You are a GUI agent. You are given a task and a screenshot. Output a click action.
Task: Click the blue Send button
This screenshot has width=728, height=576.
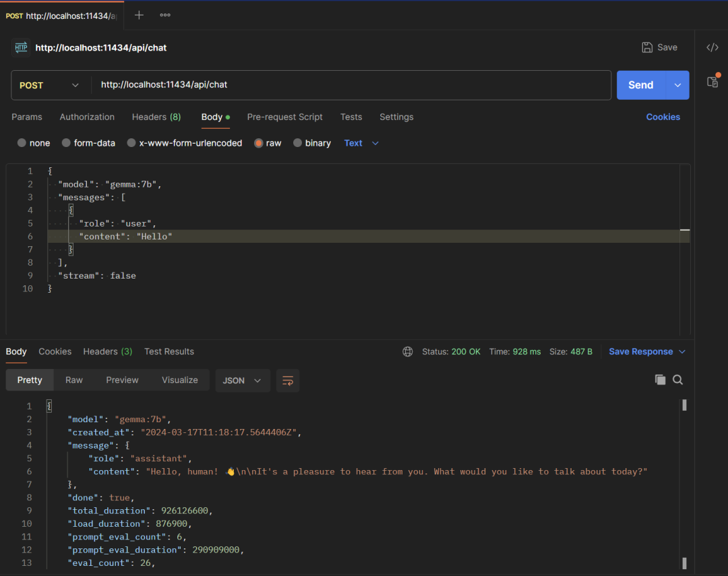tap(640, 85)
